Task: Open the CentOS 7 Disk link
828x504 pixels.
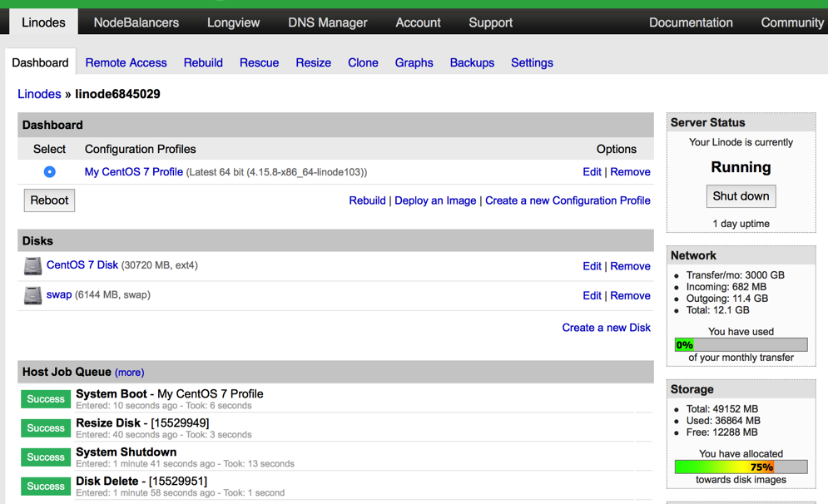Action: point(82,265)
